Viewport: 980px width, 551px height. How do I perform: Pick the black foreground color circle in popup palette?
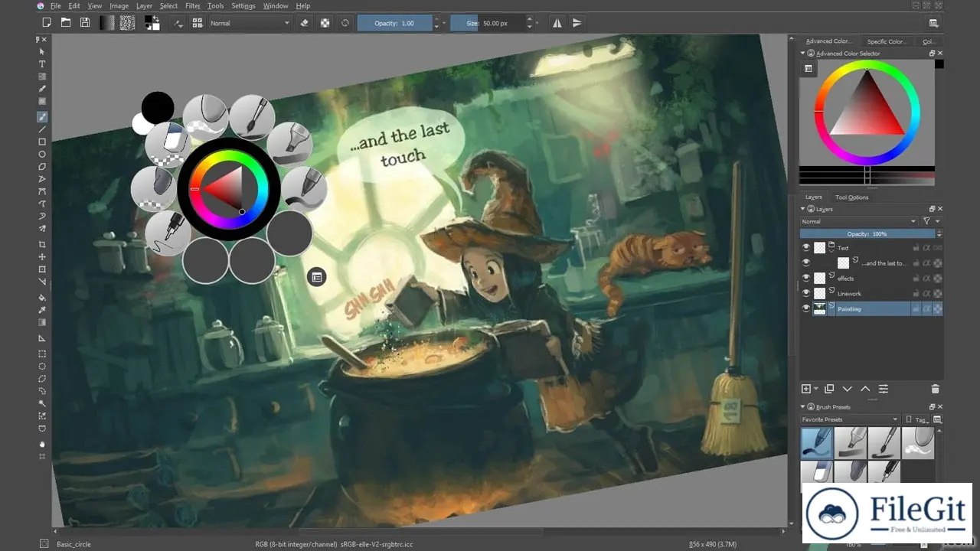(x=158, y=108)
